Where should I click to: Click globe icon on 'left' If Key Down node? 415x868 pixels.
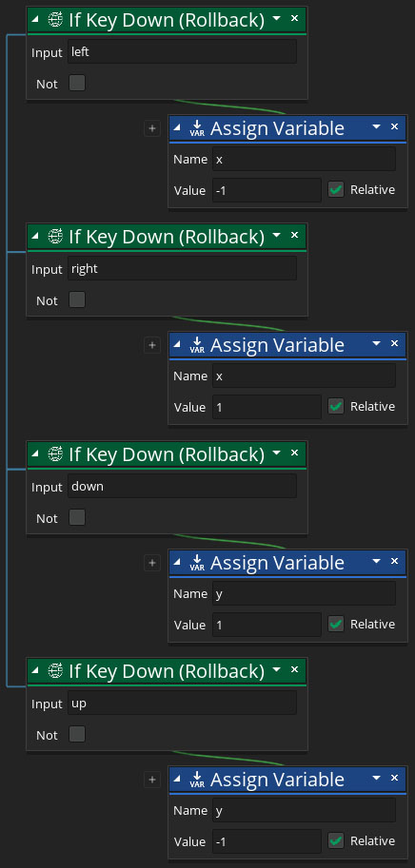point(55,20)
